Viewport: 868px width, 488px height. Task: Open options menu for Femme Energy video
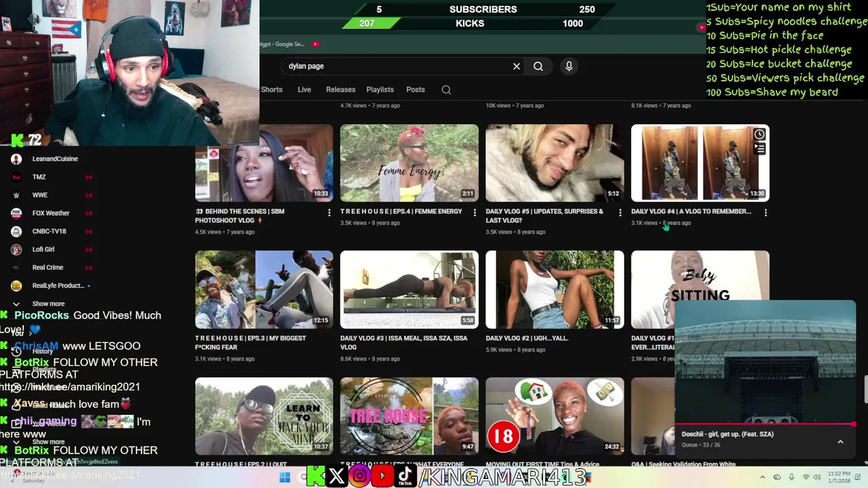pos(474,213)
